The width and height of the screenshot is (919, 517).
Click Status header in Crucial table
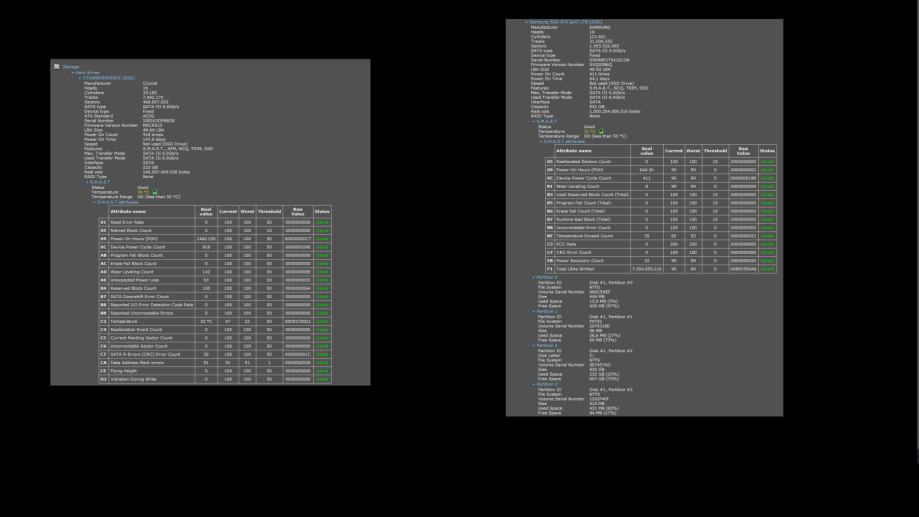coord(322,212)
